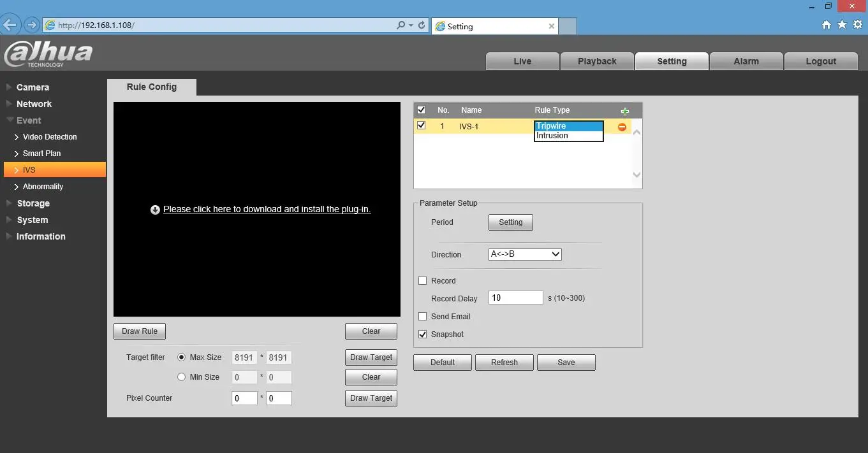Open the browser favorites star icon
Viewport: 868px width, 453px height.
(842, 24)
